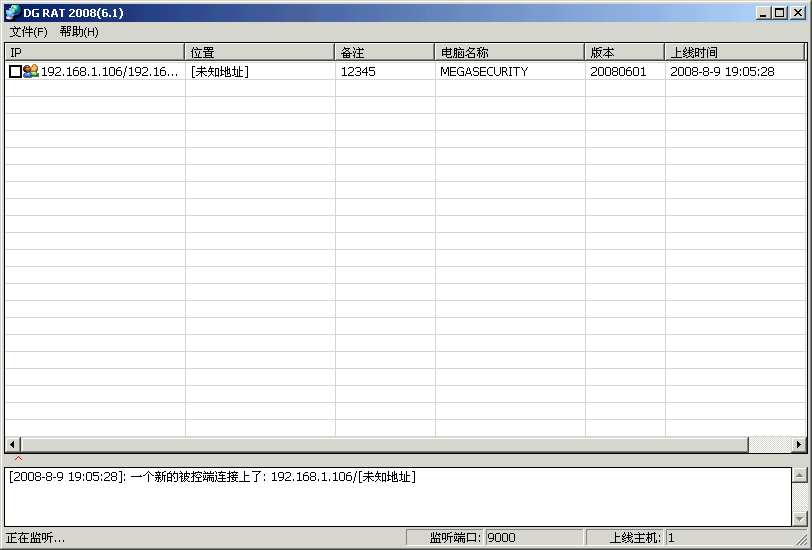Tick the checkbox for host 192.168.1.106
This screenshot has height=550, width=812.
(x=15, y=72)
